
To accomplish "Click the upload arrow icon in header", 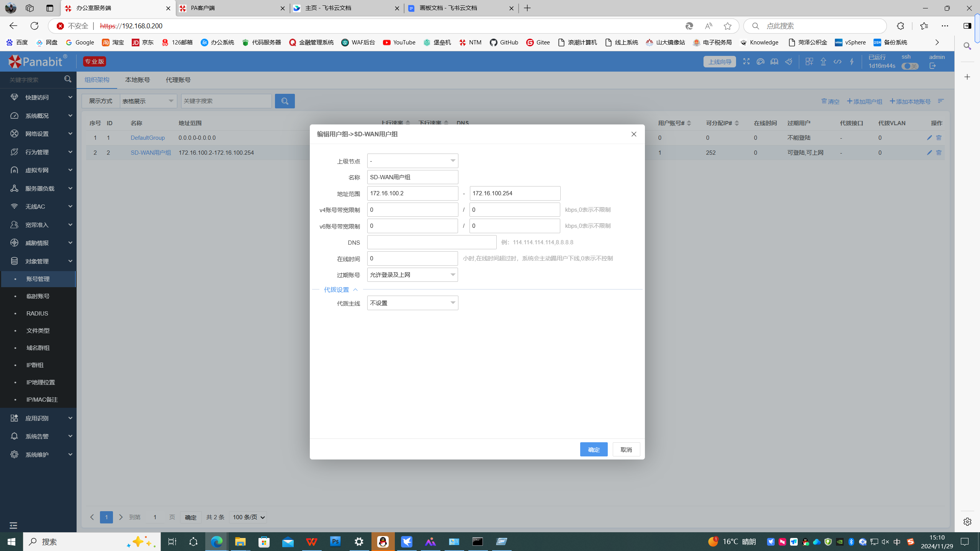I will (x=823, y=61).
